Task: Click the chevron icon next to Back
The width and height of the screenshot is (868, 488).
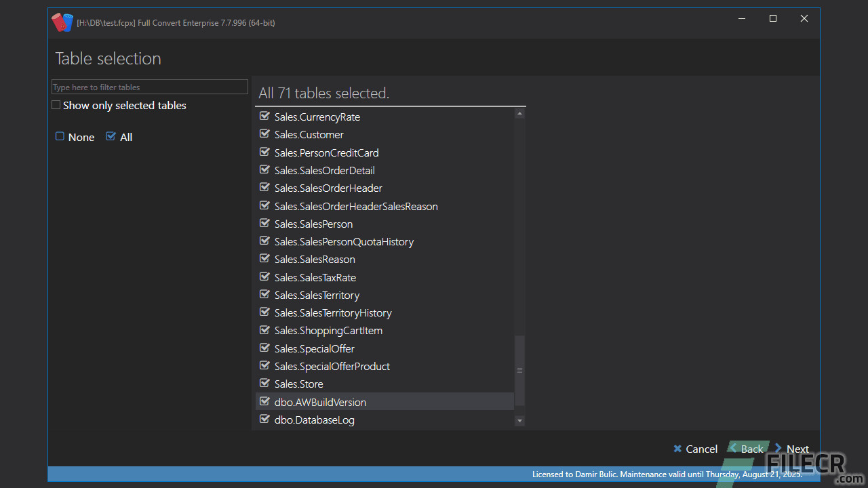Action: tap(732, 448)
